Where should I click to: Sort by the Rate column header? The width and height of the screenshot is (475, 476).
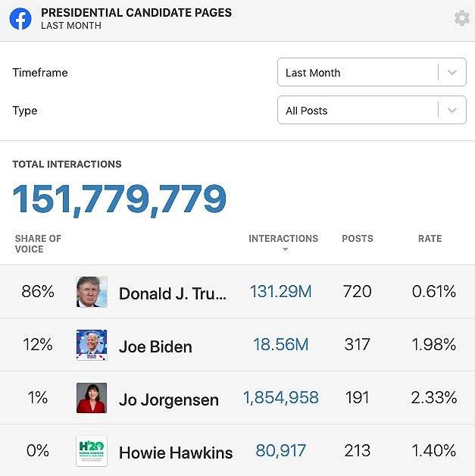430,238
